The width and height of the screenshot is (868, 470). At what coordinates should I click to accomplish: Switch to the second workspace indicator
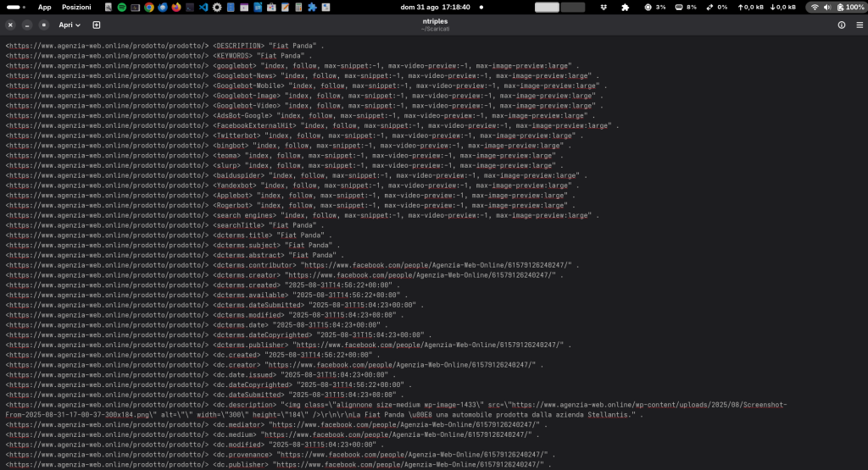pyautogui.click(x=573, y=7)
